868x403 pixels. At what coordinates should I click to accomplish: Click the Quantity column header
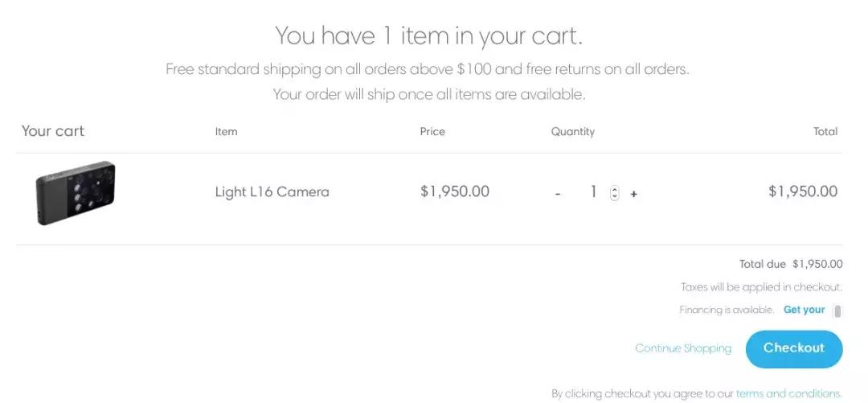(573, 132)
